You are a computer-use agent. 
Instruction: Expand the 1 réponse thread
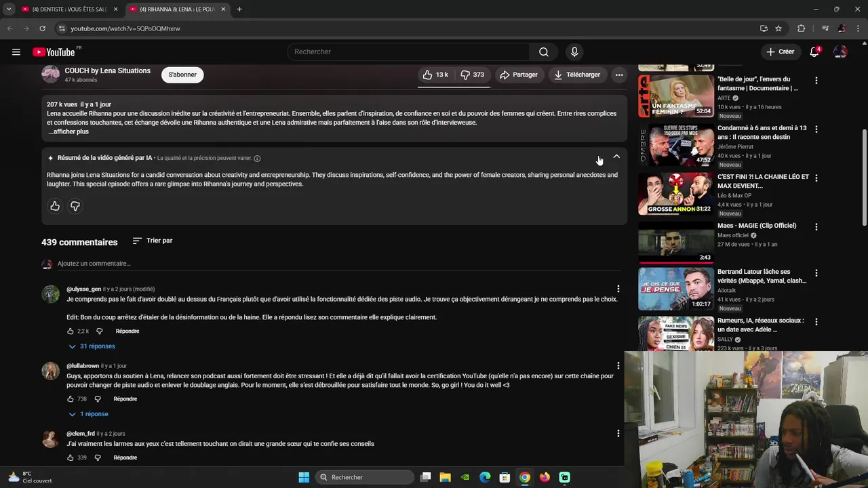coord(89,414)
